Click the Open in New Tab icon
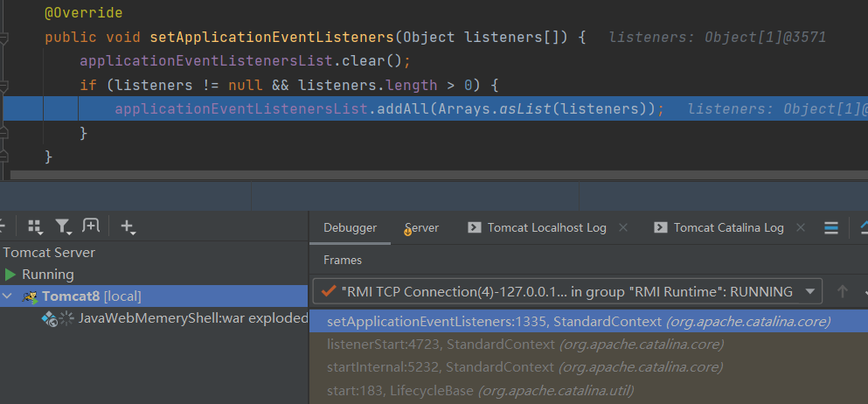 [x=90, y=226]
